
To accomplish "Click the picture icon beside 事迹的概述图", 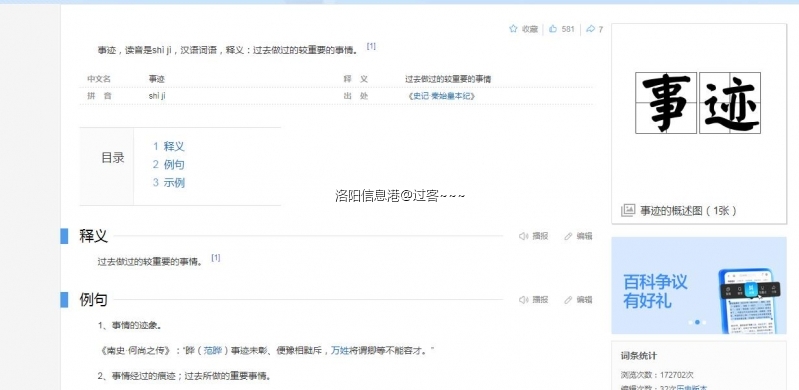I will click(628, 210).
